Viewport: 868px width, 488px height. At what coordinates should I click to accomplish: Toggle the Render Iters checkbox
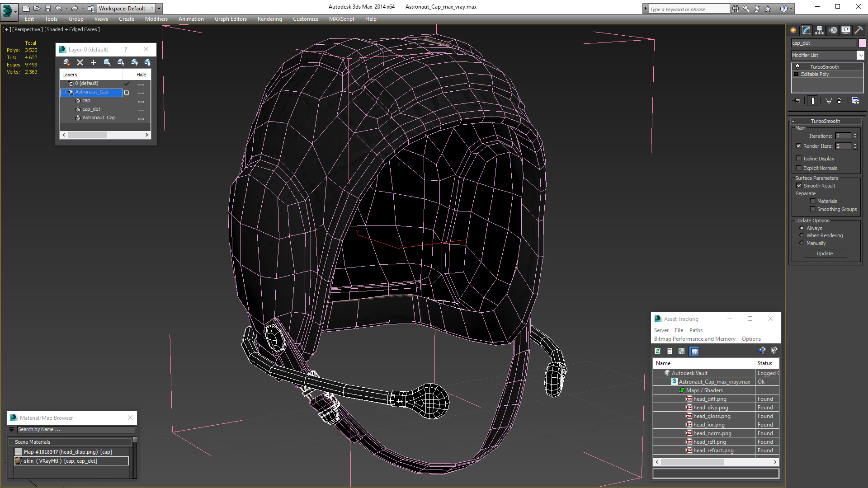point(799,146)
